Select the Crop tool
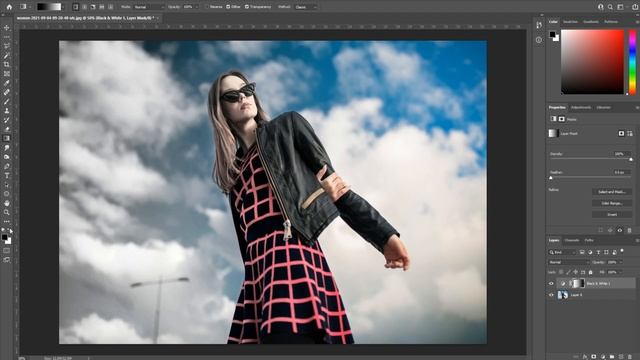The image size is (640, 360). click(x=7, y=64)
